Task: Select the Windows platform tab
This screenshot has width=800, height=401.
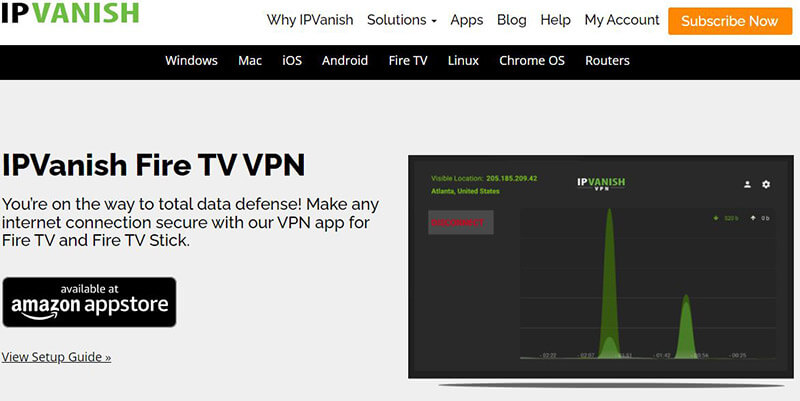Action: (x=191, y=61)
